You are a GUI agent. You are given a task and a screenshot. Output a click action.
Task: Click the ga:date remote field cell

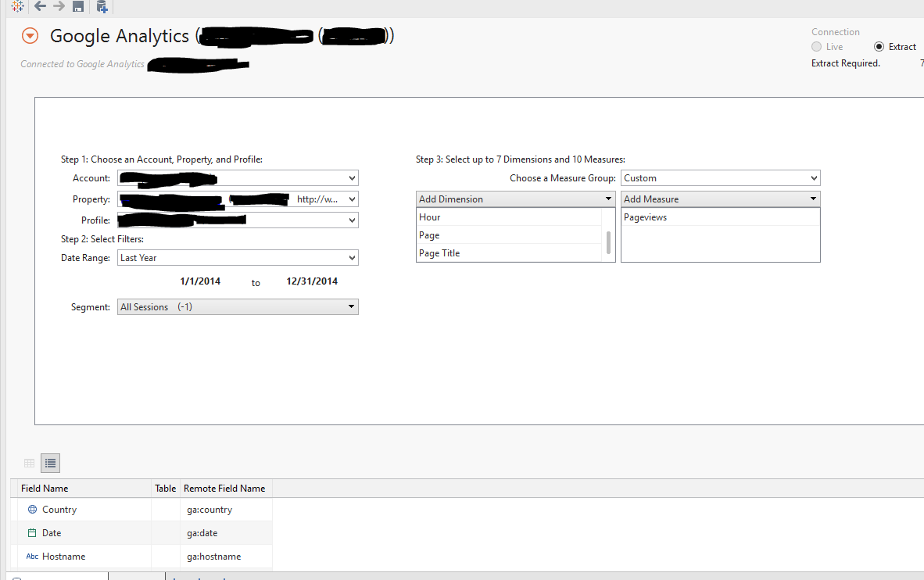tap(226, 533)
